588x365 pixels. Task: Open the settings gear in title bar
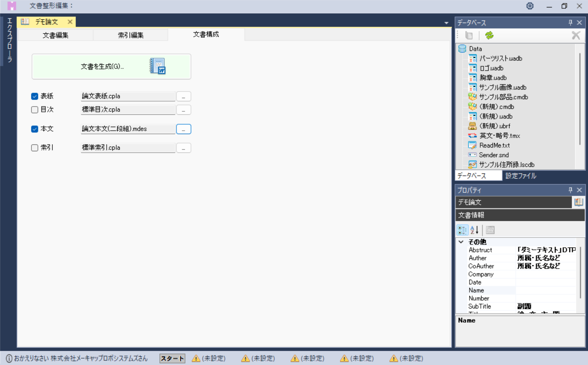[x=530, y=6]
